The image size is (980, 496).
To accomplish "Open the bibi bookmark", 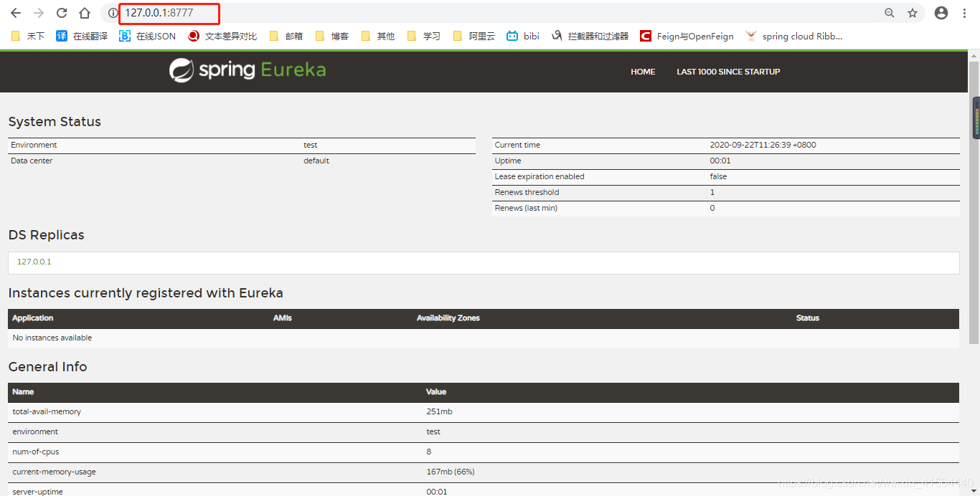I will tap(531, 36).
